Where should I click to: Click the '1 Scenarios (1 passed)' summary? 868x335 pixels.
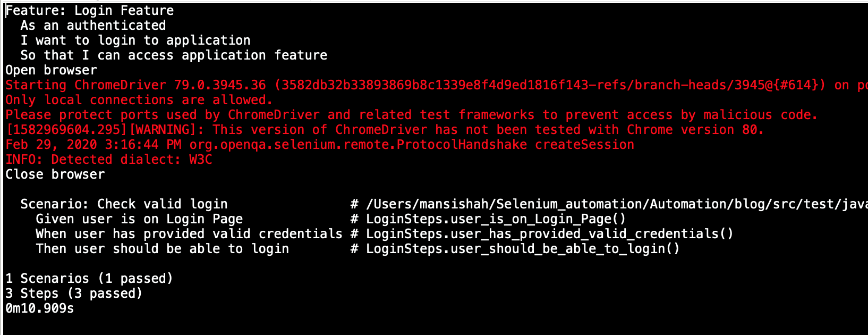89,279
